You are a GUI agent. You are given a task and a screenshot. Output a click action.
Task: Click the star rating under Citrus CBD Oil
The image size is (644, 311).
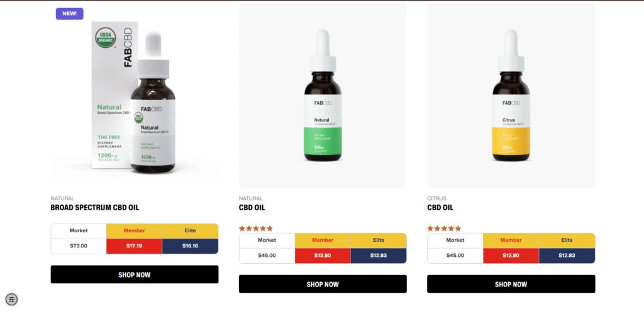click(x=444, y=229)
